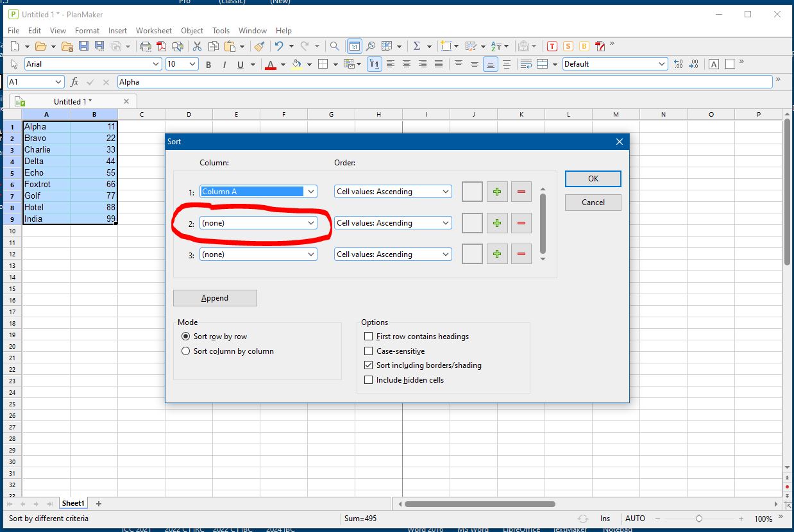Viewport: 794px width, 532px height.
Task: Open the first Order dropdown
Action: pos(393,192)
